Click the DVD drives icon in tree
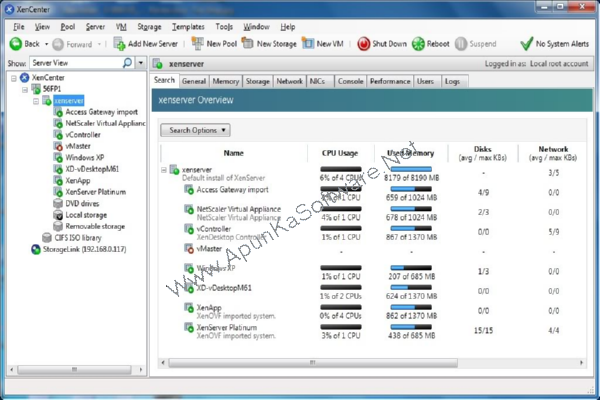Image resolution: width=600 pixels, height=400 pixels. (x=58, y=203)
